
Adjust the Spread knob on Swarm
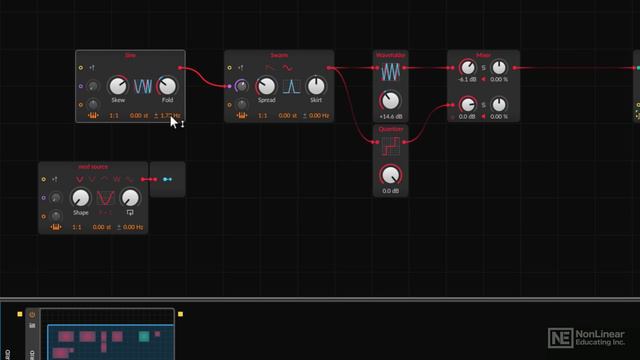point(267,86)
